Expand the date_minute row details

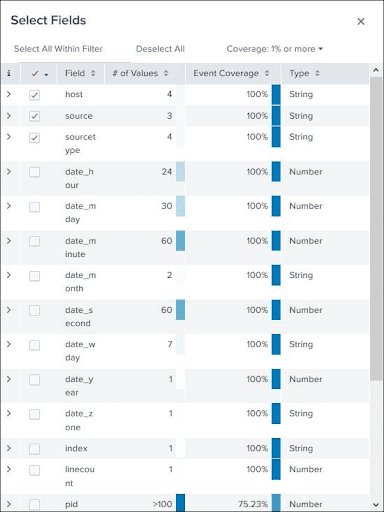pos(9,241)
